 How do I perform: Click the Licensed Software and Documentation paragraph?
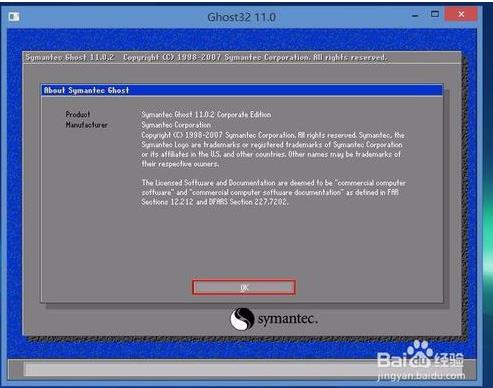pyautogui.click(x=273, y=192)
